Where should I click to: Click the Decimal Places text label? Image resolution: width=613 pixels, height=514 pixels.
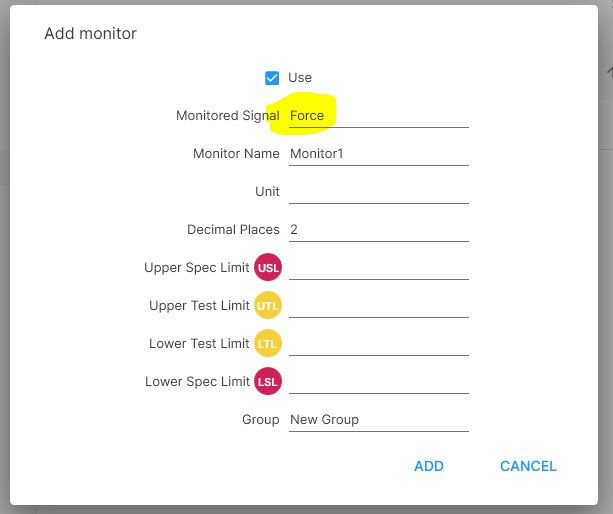(233, 230)
